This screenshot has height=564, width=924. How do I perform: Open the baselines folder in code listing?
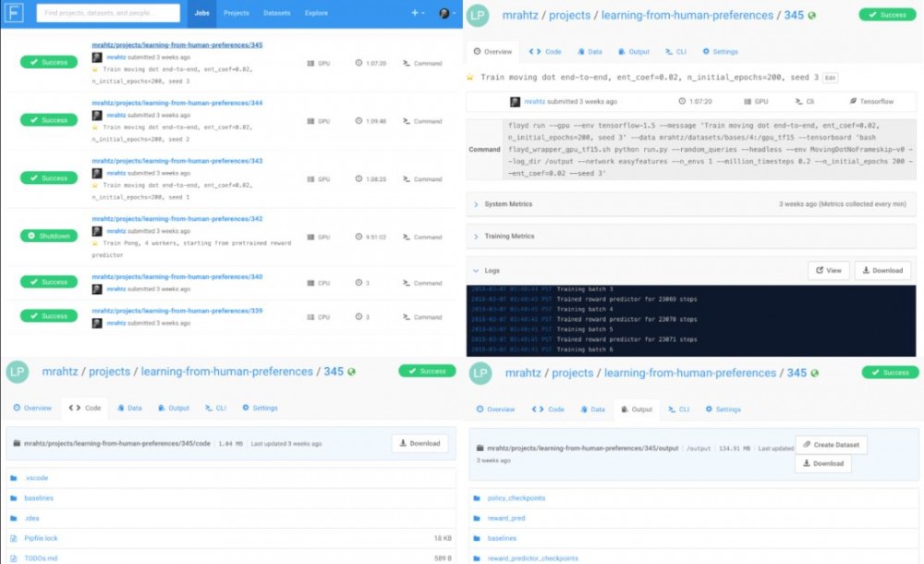(38, 498)
